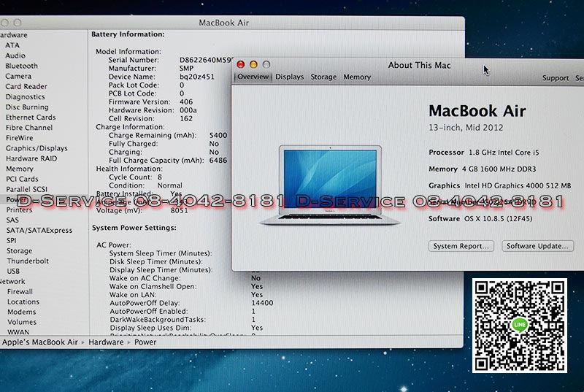This screenshot has height=392, width=584.
Task: Switch to the Storage tab
Action: pos(323,77)
